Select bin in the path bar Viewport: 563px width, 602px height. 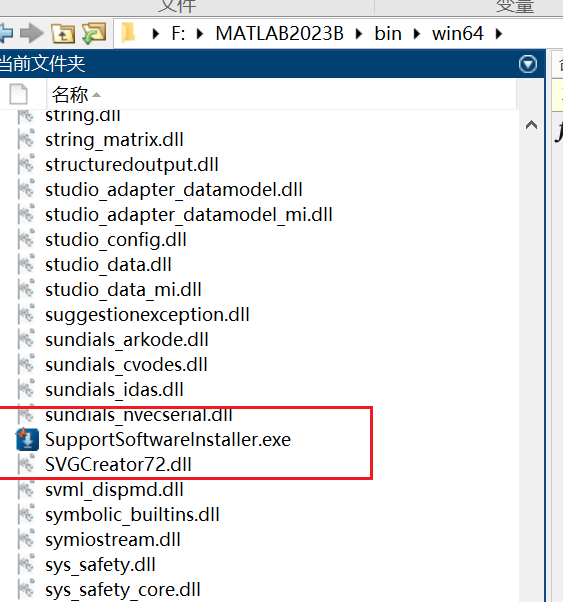coord(388,33)
